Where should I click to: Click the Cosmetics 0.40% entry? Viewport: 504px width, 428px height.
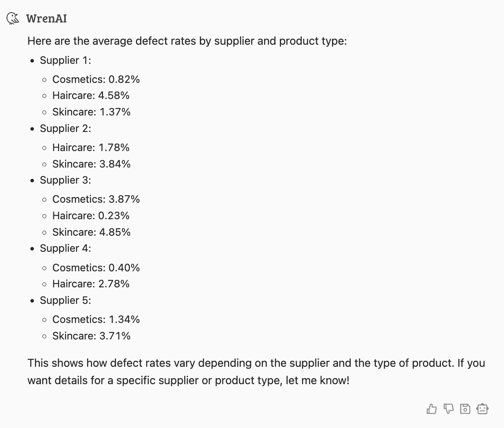click(x=96, y=268)
